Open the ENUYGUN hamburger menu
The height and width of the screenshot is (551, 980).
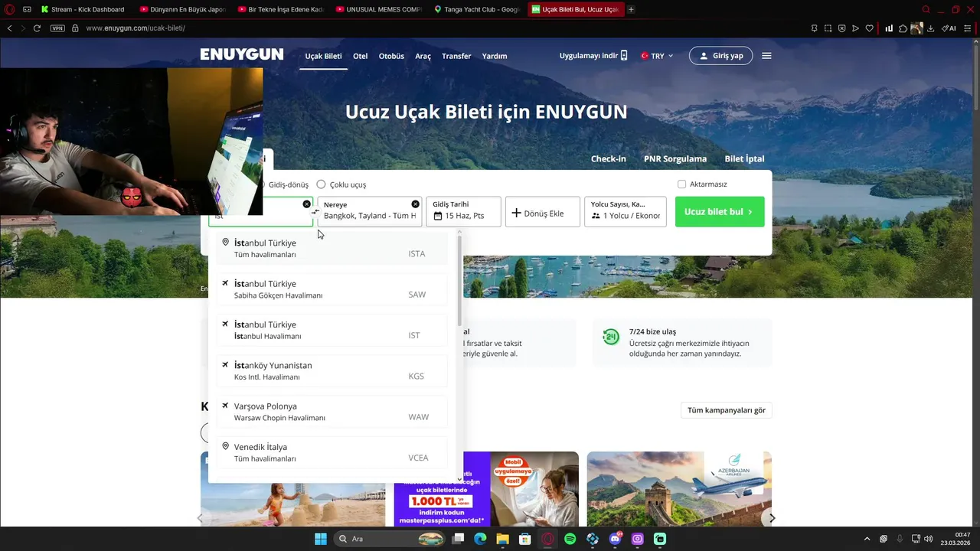[766, 56]
